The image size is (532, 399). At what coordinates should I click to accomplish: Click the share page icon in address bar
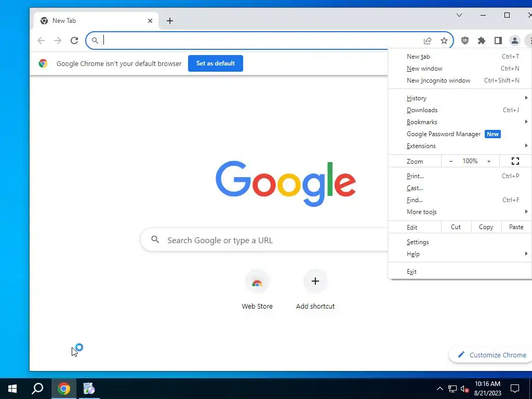[x=428, y=41]
